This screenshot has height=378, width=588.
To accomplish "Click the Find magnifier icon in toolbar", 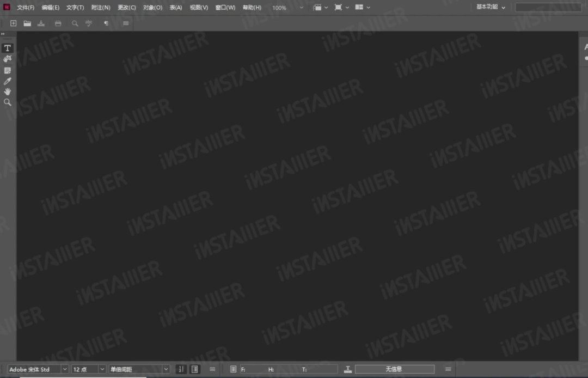I will click(x=75, y=23).
